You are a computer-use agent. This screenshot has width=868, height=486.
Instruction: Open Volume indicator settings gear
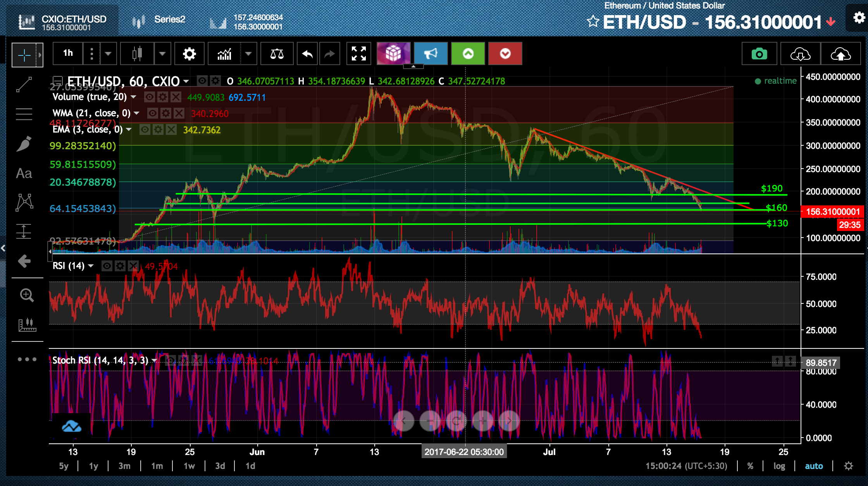coord(163,97)
